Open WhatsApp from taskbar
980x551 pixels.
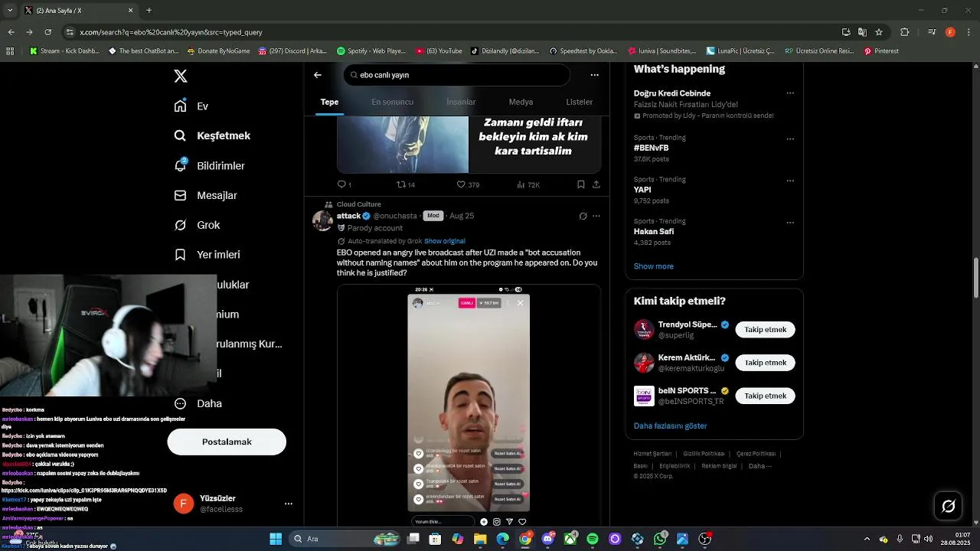tap(660, 539)
